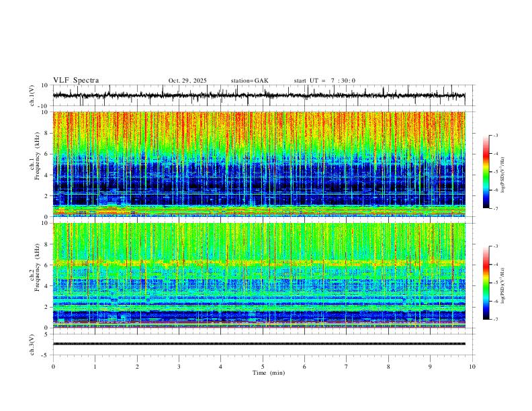532x411 pixels.
Task: Click time axis tick label "10"
Action: click(x=472, y=367)
